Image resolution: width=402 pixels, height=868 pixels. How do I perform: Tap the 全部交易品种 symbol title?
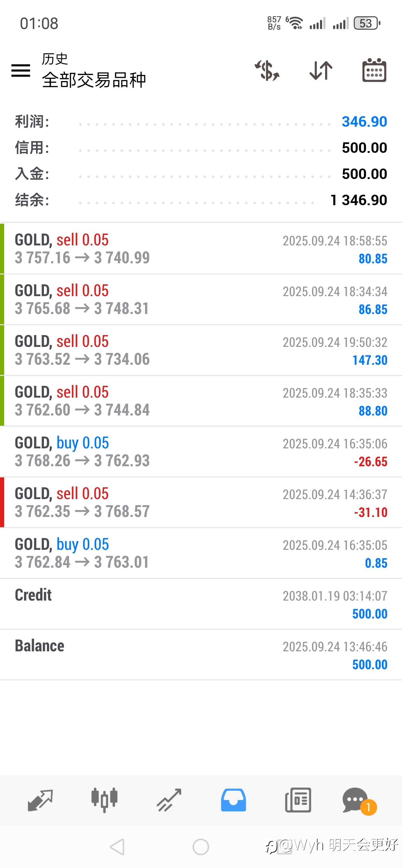pyautogui.click(x=94, y=80)
